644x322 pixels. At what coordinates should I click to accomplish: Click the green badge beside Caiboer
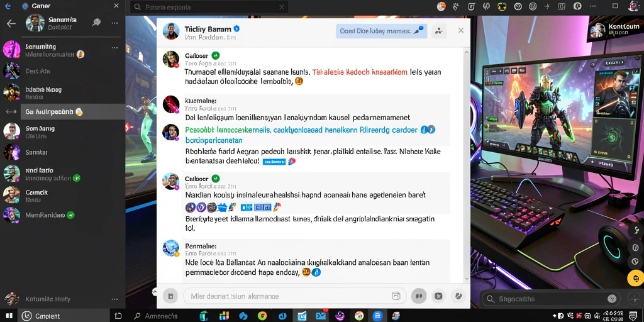(x=216, y=178)
